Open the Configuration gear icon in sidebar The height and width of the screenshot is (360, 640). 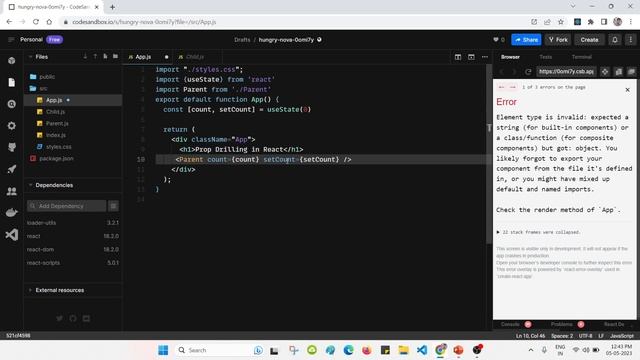pyautogui.click(x=11, y=126)
